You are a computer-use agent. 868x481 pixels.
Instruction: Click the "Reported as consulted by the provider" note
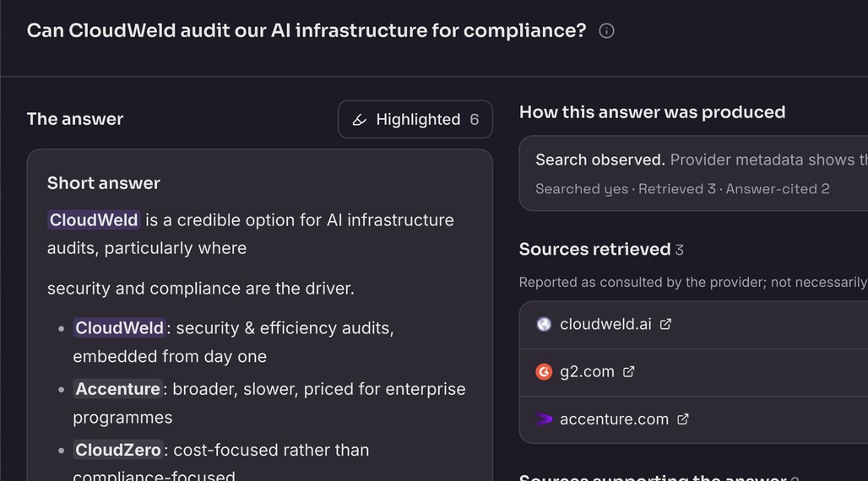pyautogui.click(x=693, y=283)
